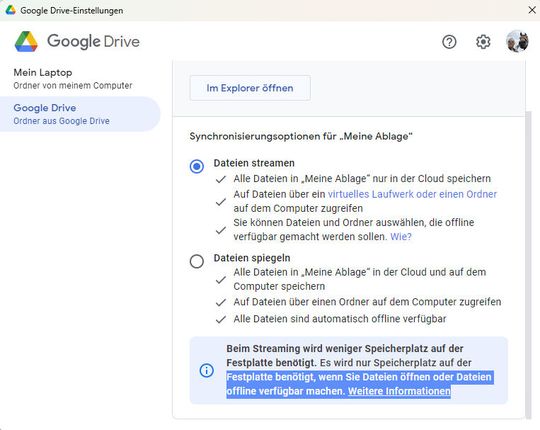
Task: Open the help question mark icon
Action: pyautogui.click(x=449, y=42)
